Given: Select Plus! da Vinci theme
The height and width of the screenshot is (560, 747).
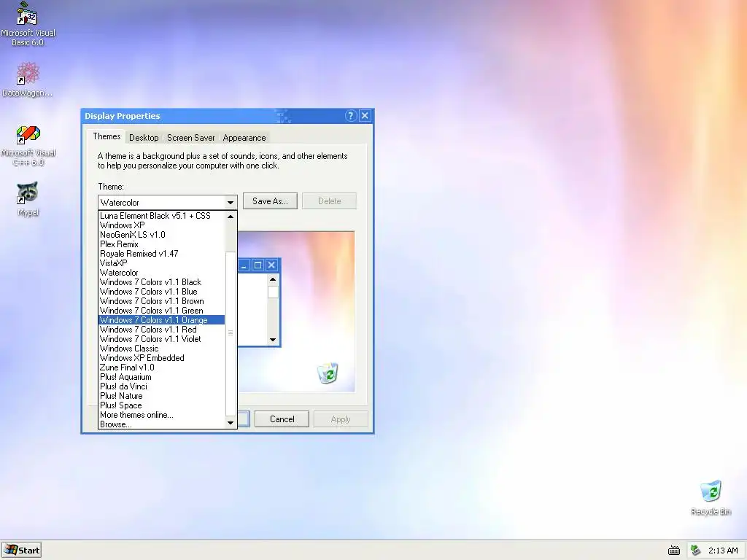Looking at the screenshot, I should [x=161, y=386].
